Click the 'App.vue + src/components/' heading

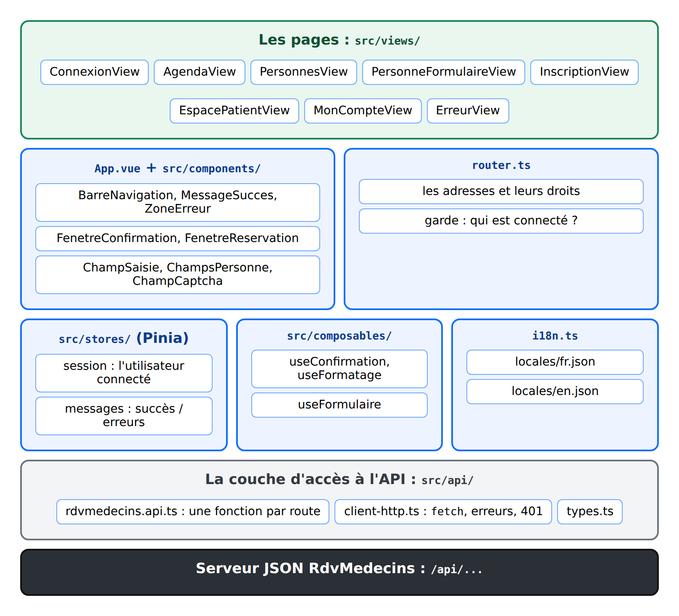[178, 168]
